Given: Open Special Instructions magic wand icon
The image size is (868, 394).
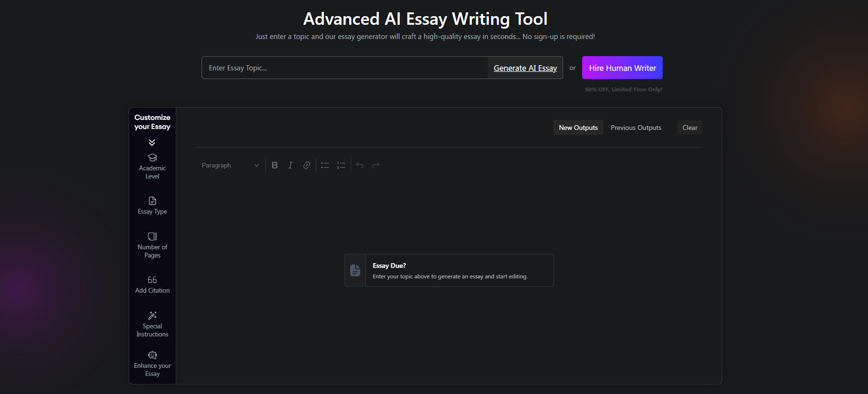Looking at the screenshot, I should tap(152, 315).
